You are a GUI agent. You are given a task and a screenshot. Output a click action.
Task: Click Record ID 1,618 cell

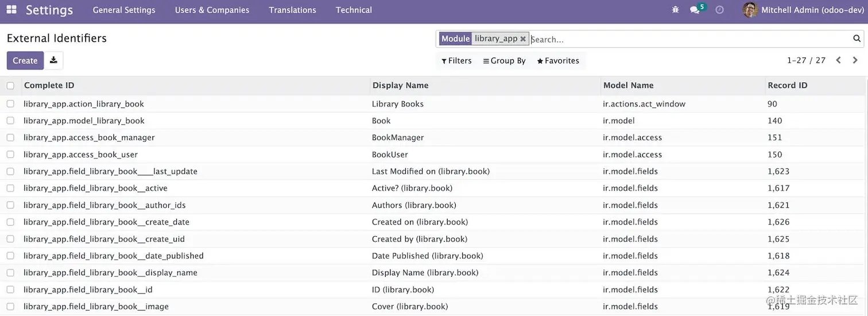(x=778, y=256)
